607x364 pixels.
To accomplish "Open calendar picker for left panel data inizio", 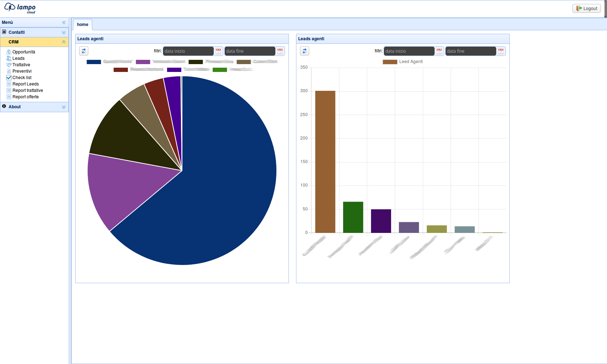I will (x=218, y=51).
